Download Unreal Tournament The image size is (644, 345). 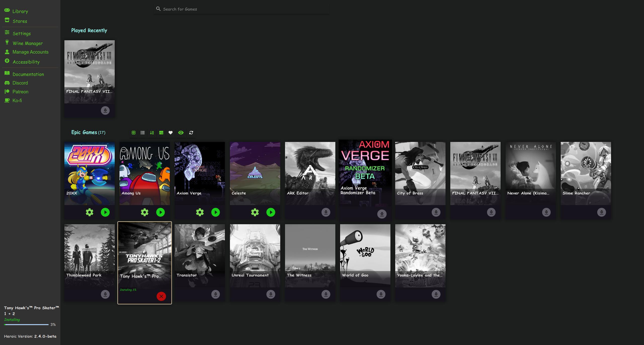pos(271,294)
